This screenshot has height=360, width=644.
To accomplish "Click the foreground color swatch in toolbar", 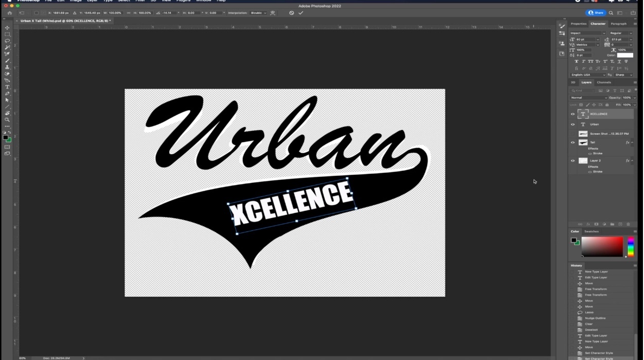I will (6, 137).
